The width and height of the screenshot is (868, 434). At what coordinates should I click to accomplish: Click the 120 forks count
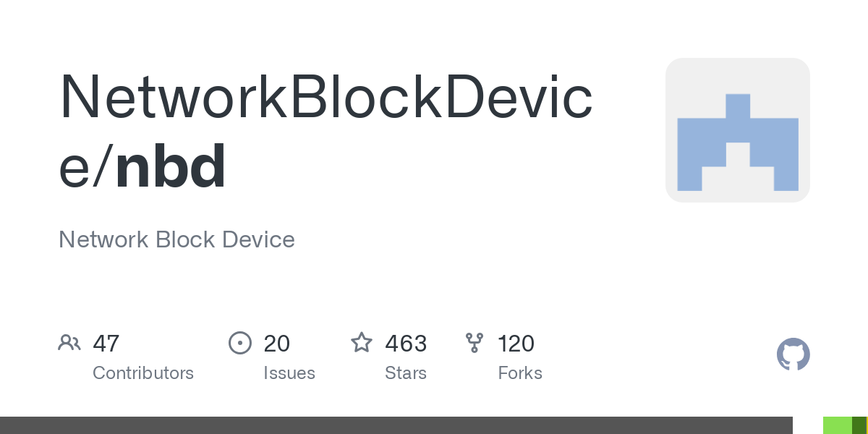(516, 343)
